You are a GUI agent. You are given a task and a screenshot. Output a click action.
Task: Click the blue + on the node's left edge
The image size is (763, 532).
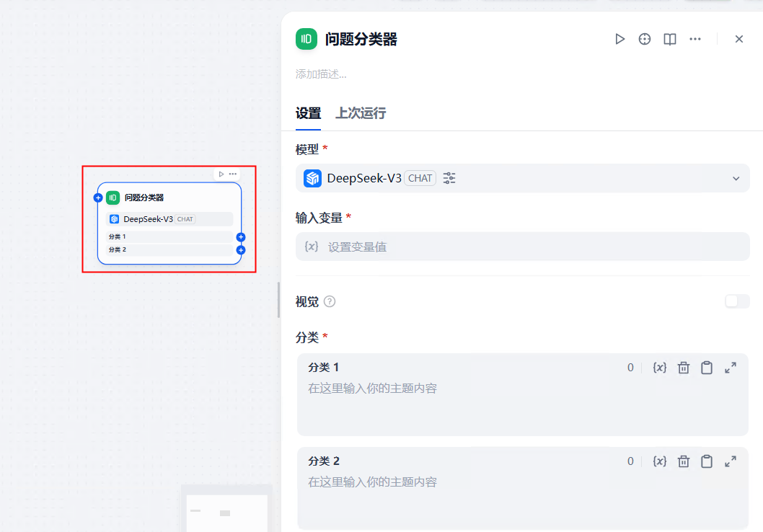(x=97, y=197)
